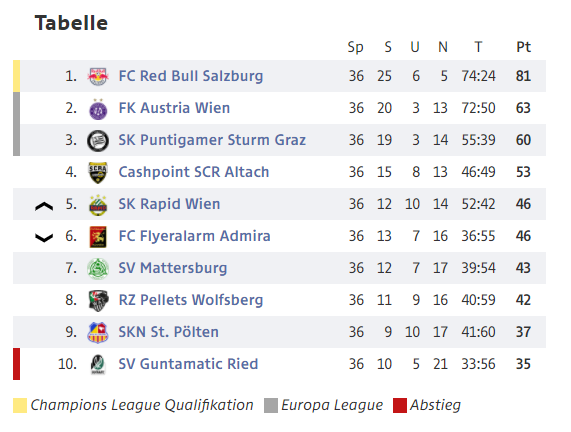Click the FK Austria Wien club logo
This screenshot has height=432, width=571.
click(98, 109)
